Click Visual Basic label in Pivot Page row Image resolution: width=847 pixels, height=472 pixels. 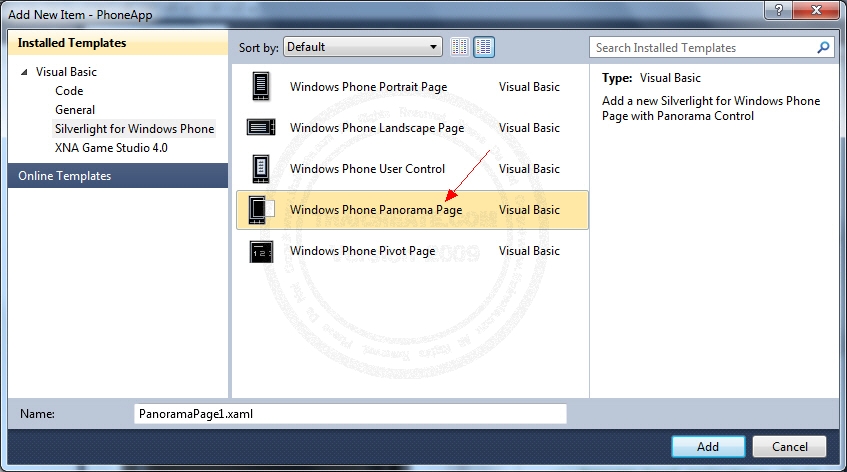pos(529,251)
